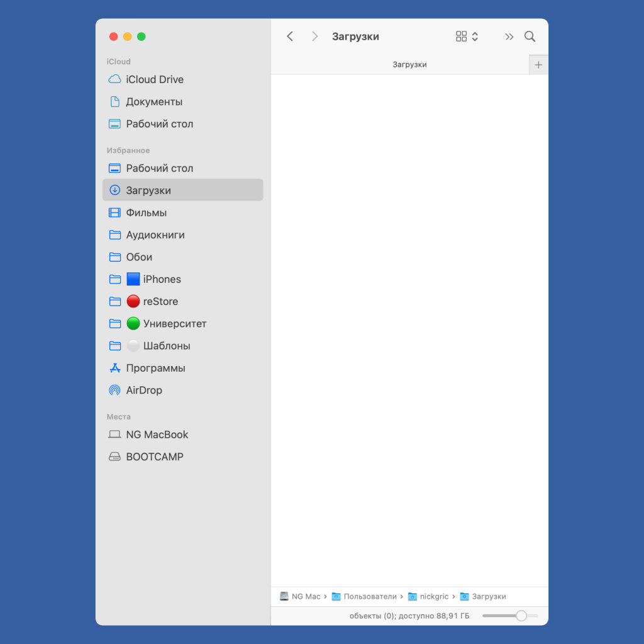Select Загрузки in the sidebar
This screenshot has width=644, height=644.
[x=182, y=190]
